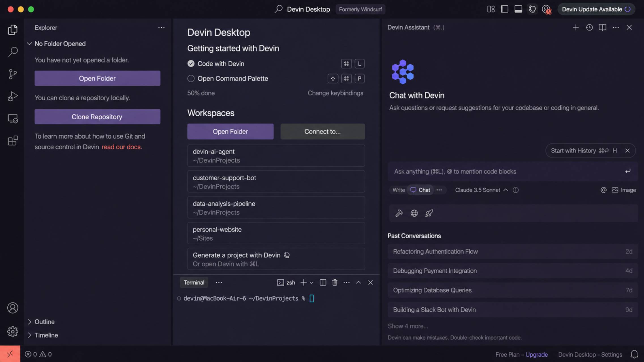Attach an image to the chat
This screenshot has height=362, width=644.
coord(624,190)
